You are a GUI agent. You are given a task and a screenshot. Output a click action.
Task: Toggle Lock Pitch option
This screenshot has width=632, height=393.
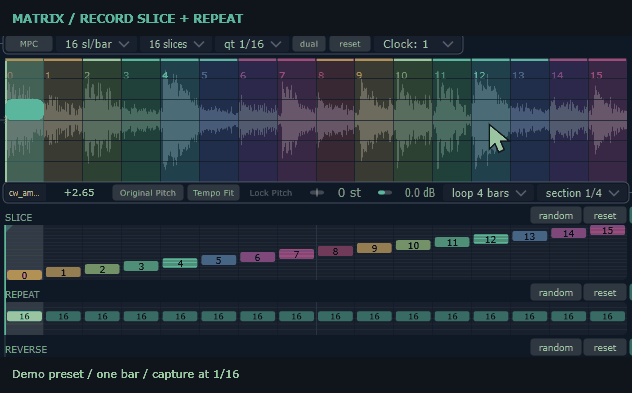point(270,193)
